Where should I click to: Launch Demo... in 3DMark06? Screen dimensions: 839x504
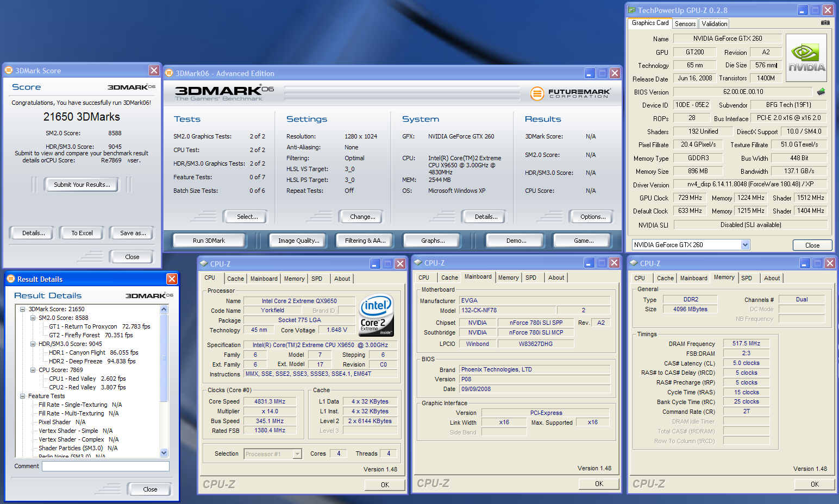pos(516,241)
